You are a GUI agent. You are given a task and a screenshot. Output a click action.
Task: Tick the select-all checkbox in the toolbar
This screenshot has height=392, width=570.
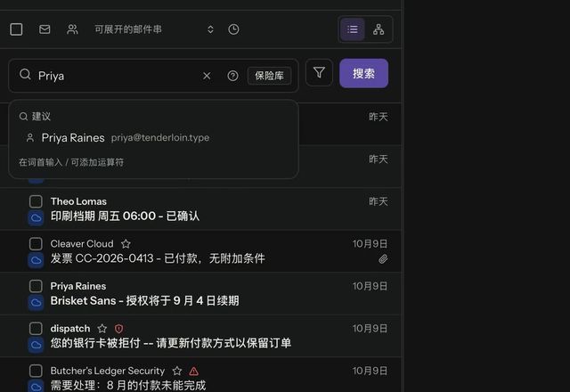point(16,29)
